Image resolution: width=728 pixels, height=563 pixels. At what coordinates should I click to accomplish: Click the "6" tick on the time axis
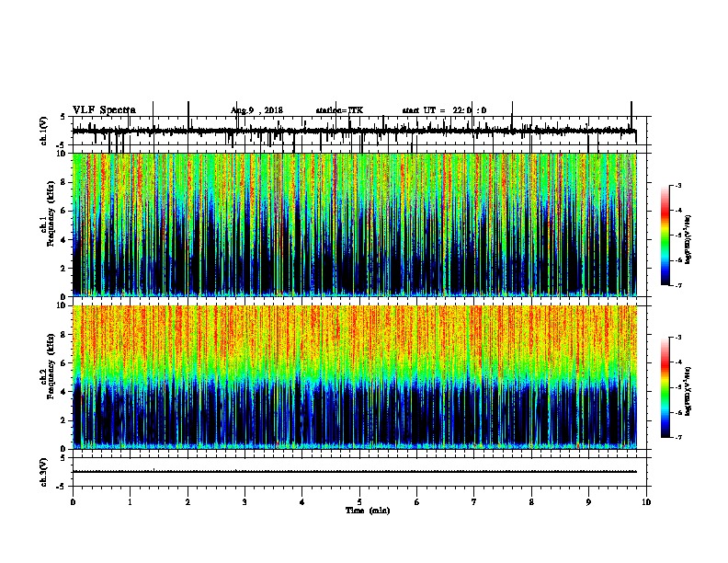coord(416,502)
